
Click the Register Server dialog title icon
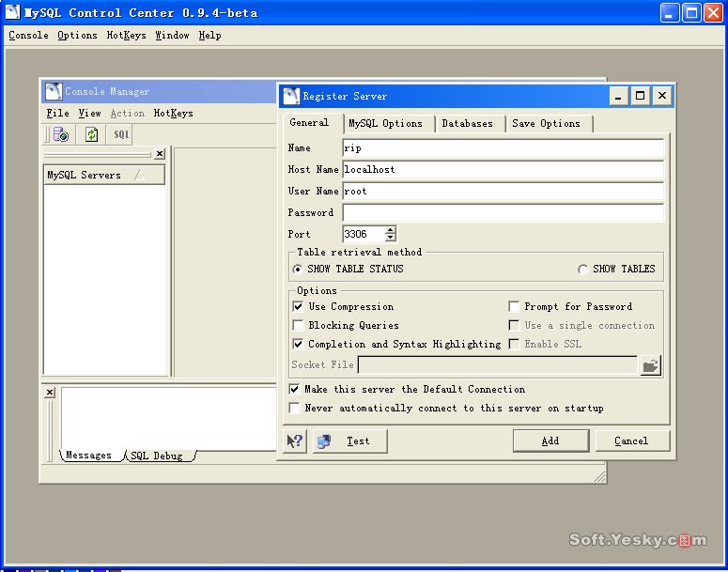tap(292, 96)
